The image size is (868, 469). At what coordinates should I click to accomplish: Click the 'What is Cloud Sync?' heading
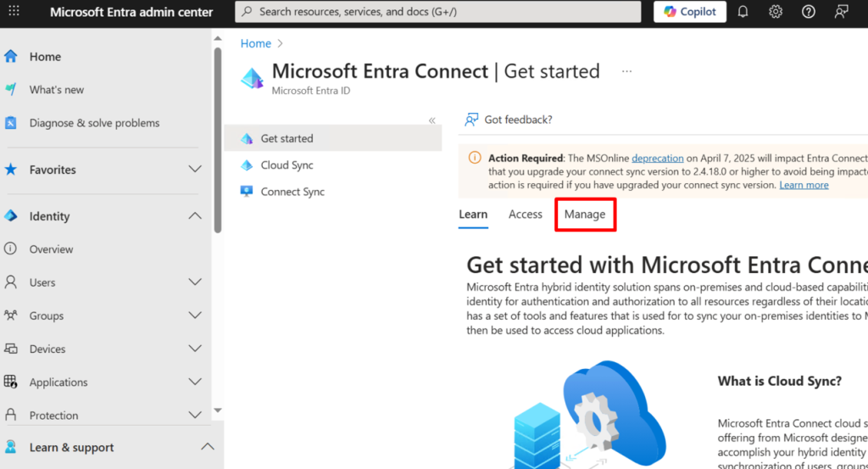point(780,381)
